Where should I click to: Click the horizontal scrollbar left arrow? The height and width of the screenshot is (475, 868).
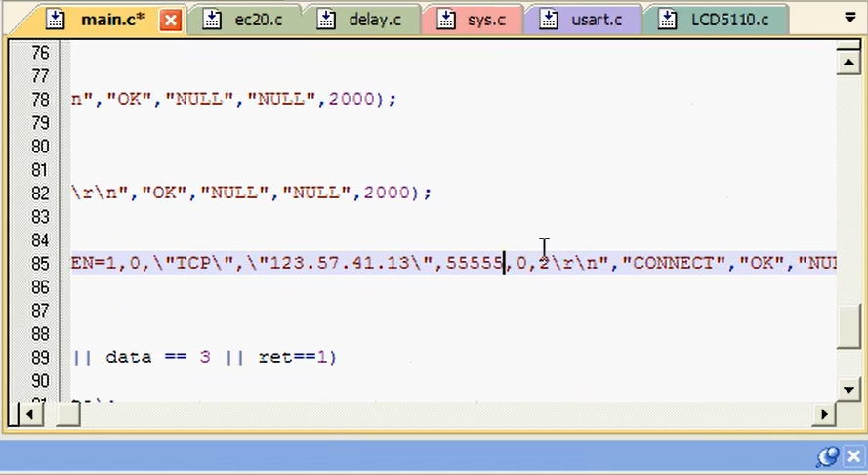30,414
